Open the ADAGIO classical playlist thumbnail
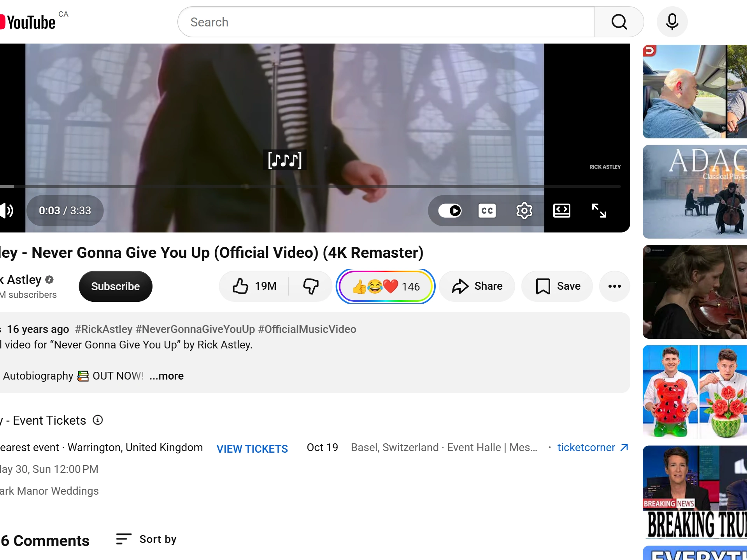The width and height of the screenshot is (747, 560). click(x=695, y=192)
